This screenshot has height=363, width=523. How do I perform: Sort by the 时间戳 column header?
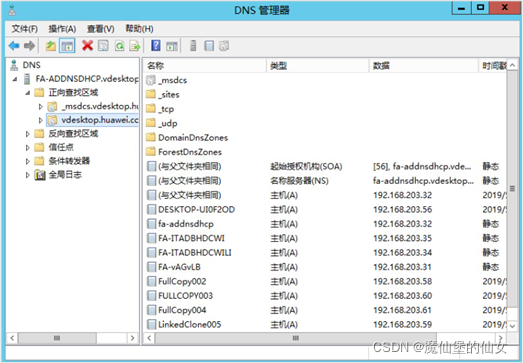tap(493, 66)
